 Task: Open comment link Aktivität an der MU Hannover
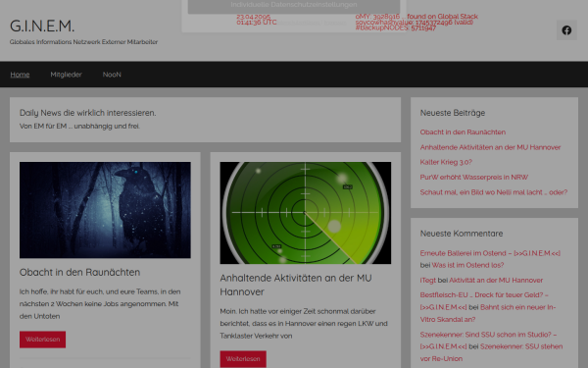pyautogui.click(x=496, y=280)
